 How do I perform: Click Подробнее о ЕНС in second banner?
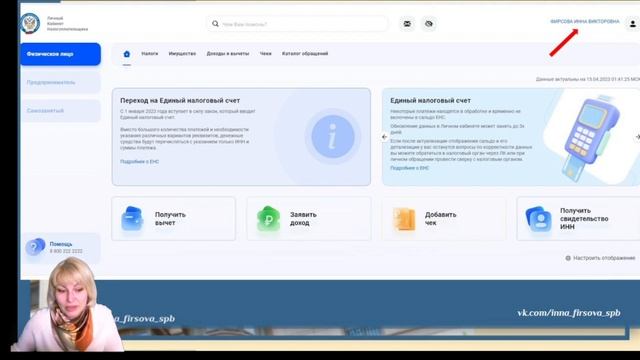click(409, 168)
